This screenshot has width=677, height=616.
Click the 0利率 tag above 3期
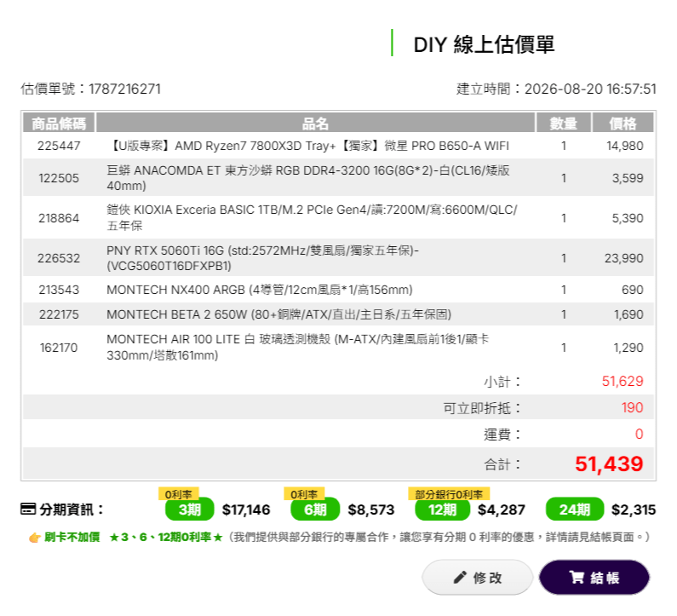tap(178, 494)
